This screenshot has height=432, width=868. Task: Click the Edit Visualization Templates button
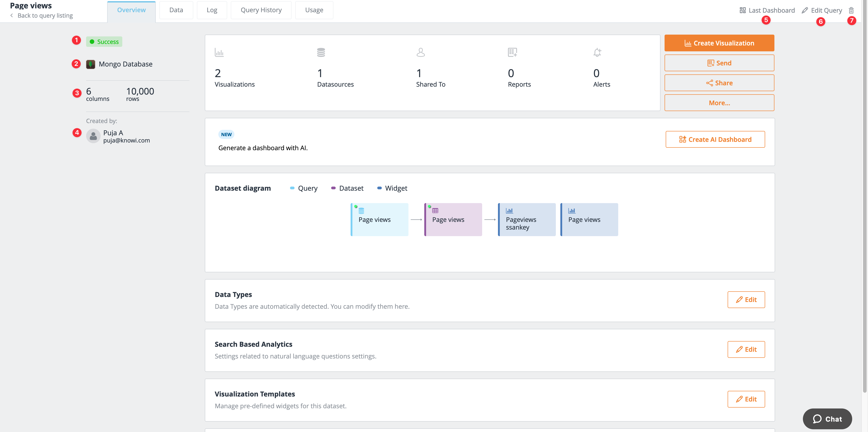(746, 399)
